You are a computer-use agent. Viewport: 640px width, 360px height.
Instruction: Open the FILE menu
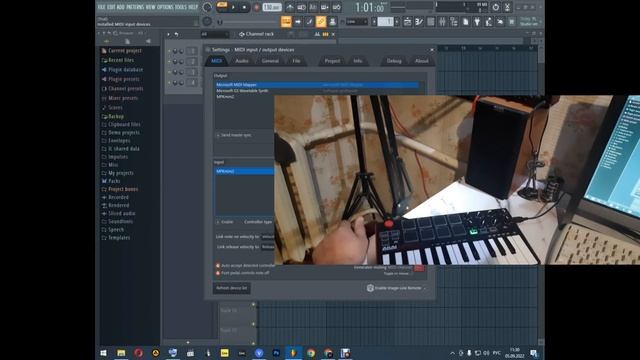[x=101, y=7]
